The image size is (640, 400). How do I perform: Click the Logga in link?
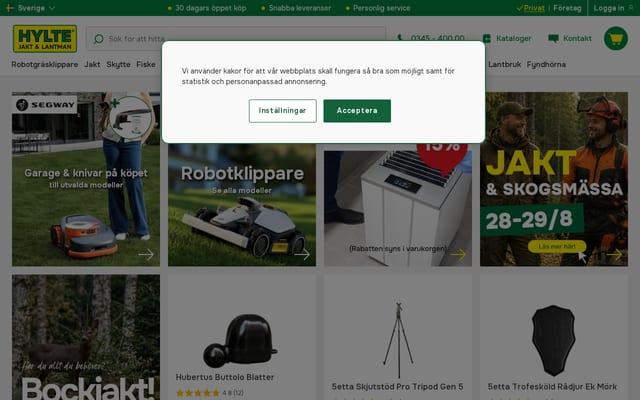(609, 8)
